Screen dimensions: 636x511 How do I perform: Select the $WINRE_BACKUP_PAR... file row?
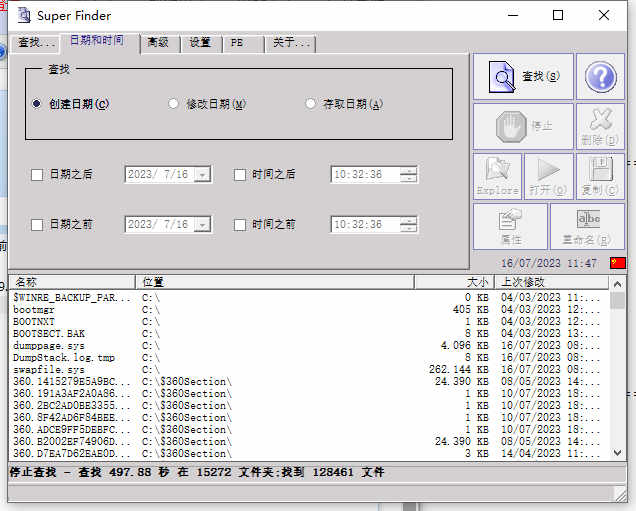pyautogui.click(x=309, y=298)
